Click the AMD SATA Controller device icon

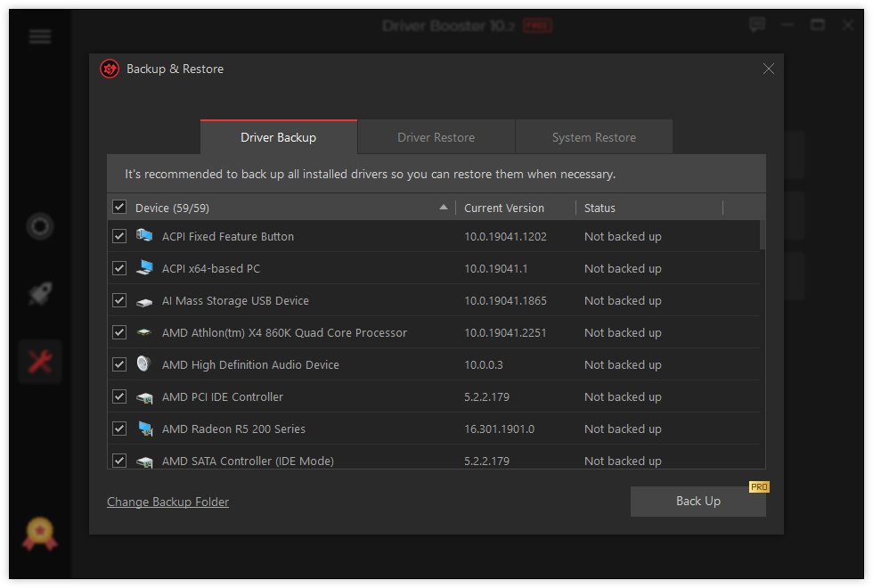(144, 461)
